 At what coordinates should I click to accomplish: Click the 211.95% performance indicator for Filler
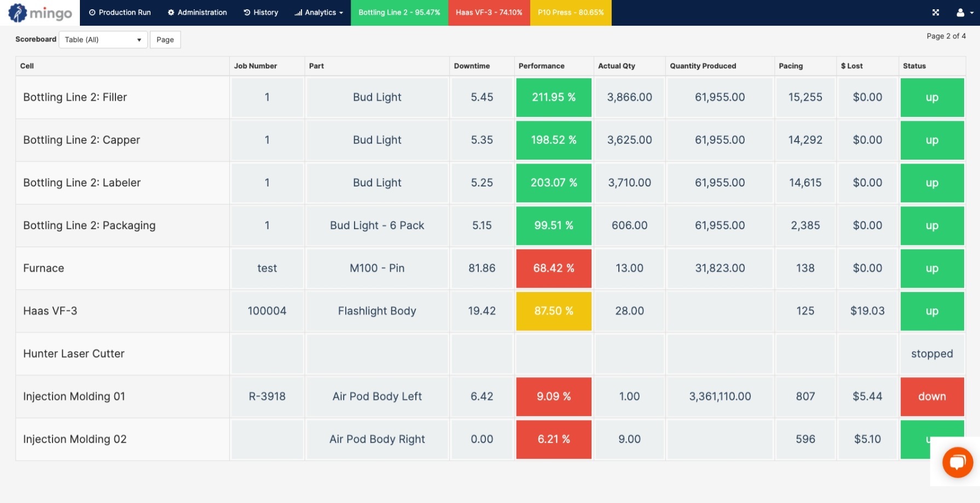point(553,97)
